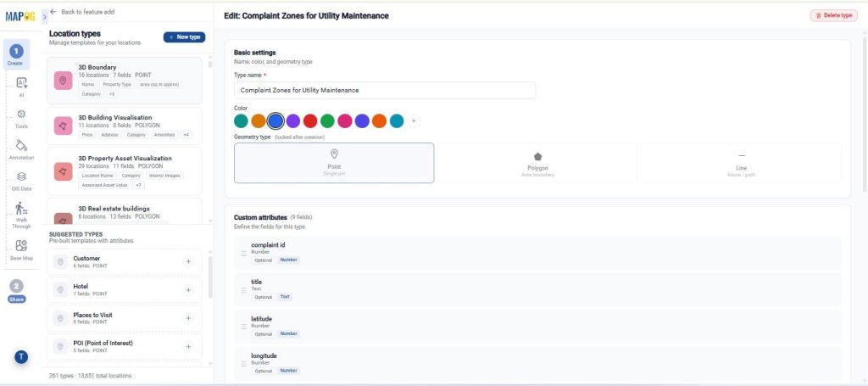
Task: Pick the pink color swatch
Action: (x=345, y=120)
